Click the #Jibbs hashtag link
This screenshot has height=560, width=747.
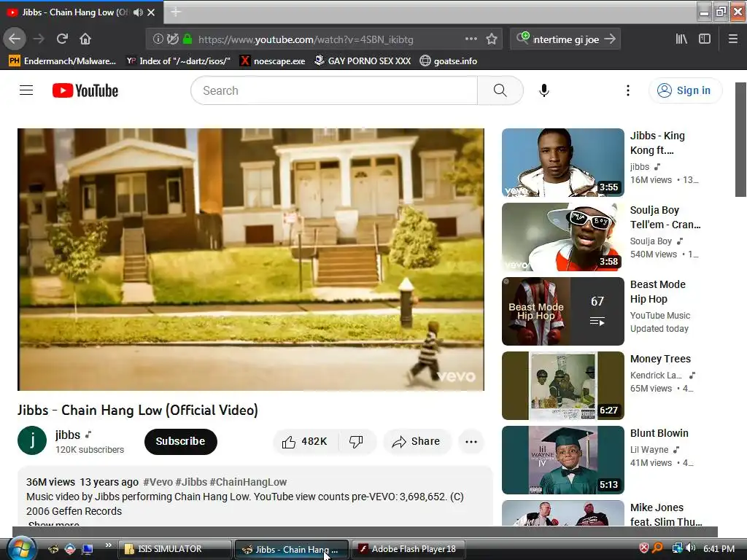191,482
